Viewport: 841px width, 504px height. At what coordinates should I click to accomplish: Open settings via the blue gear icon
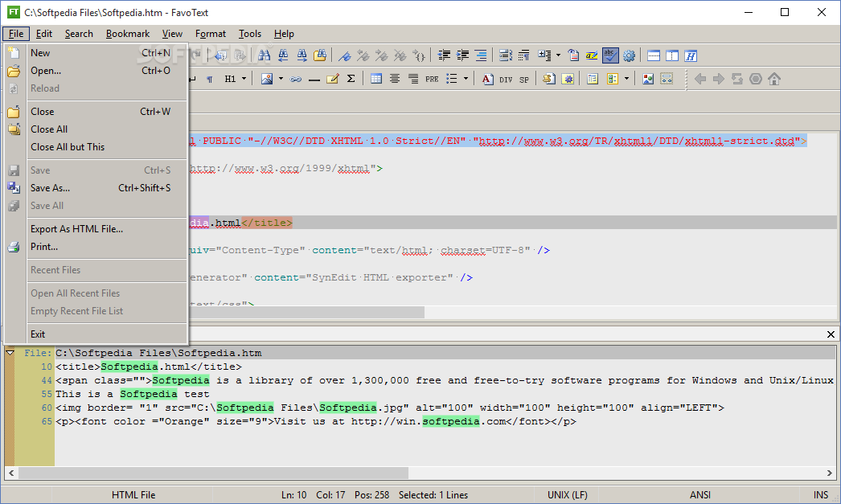tap(629, 55)
